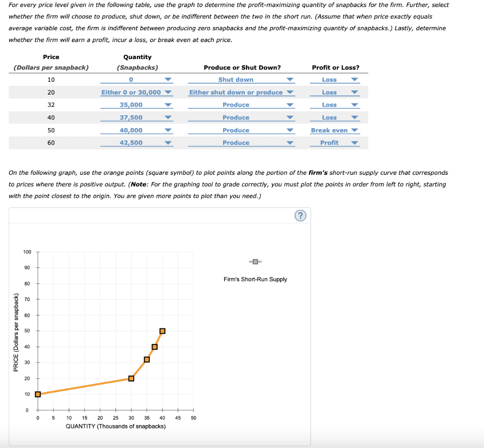Click the 'Firm's Short-Run Supply' label
The width and height of the screenshot is (484, 448).
tap(255, 279)
